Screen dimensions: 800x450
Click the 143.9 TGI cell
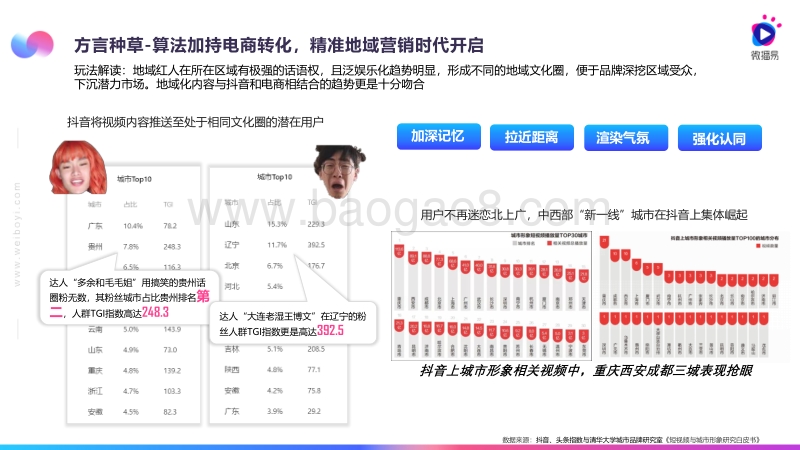pyautogui.click(x=172, y=329)
